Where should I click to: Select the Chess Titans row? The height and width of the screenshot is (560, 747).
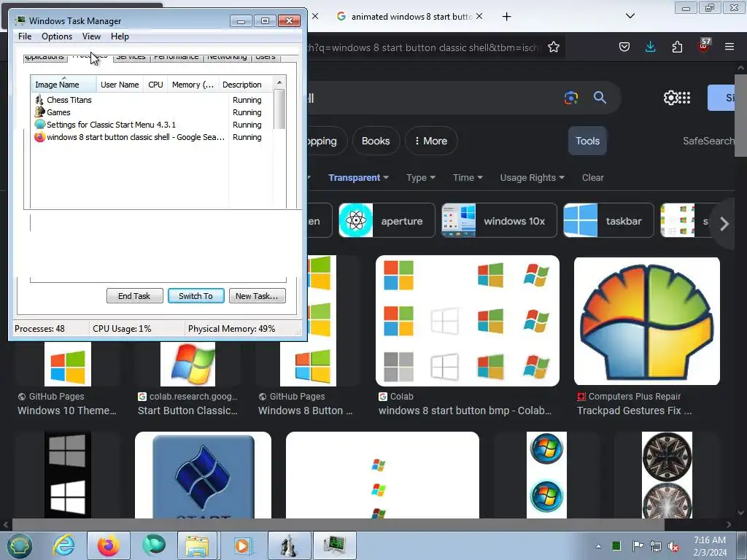tap(152, 100)
